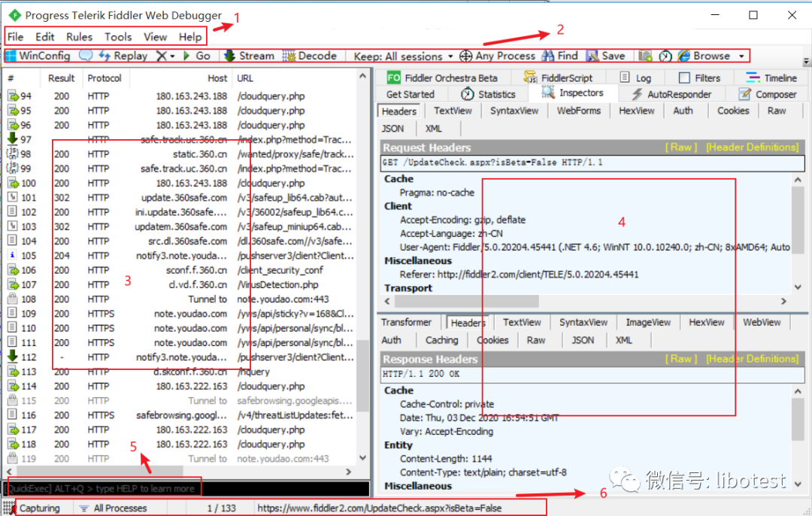The height and width of the screenshot is (516, 812).
Task: Click Raw link in Request Headers
Action: point(681,147)
